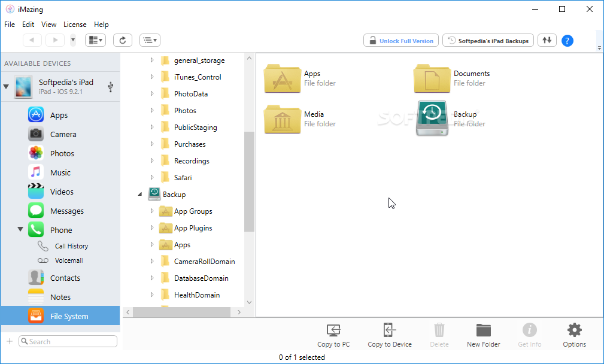Expand the App Groups folder

pos(152,211)
